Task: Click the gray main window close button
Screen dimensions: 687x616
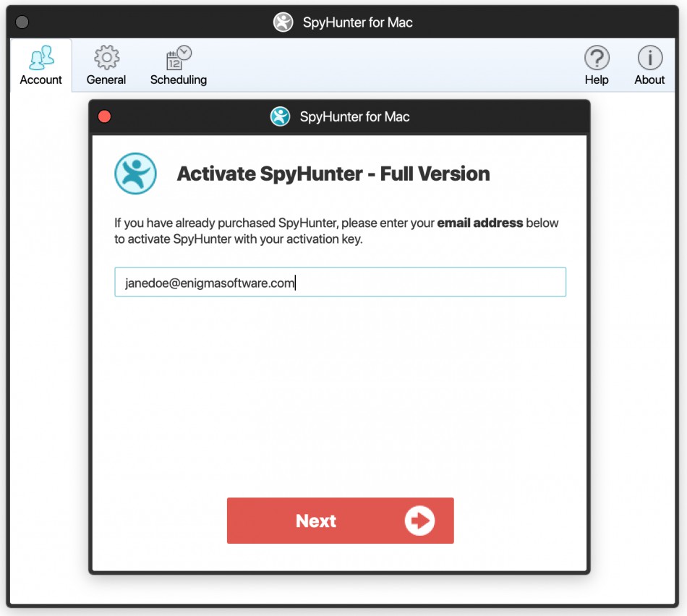Action: coord(22,22)
